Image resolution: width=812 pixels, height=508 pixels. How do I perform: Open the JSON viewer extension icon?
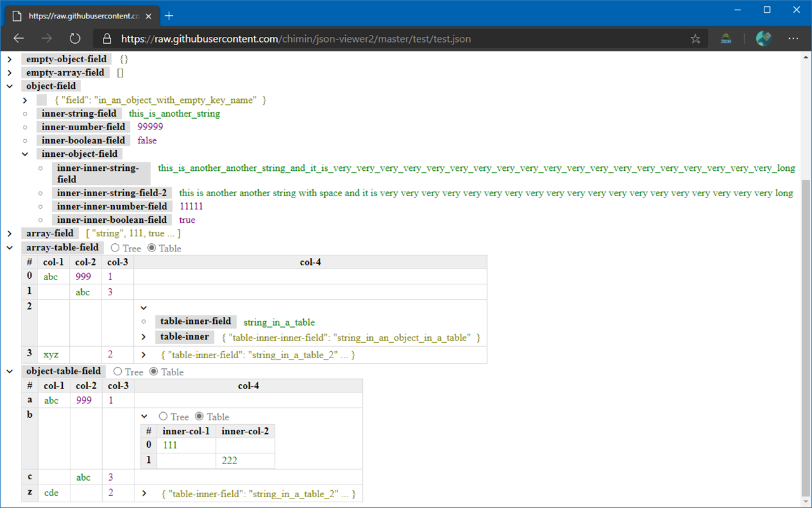(724, 38)
